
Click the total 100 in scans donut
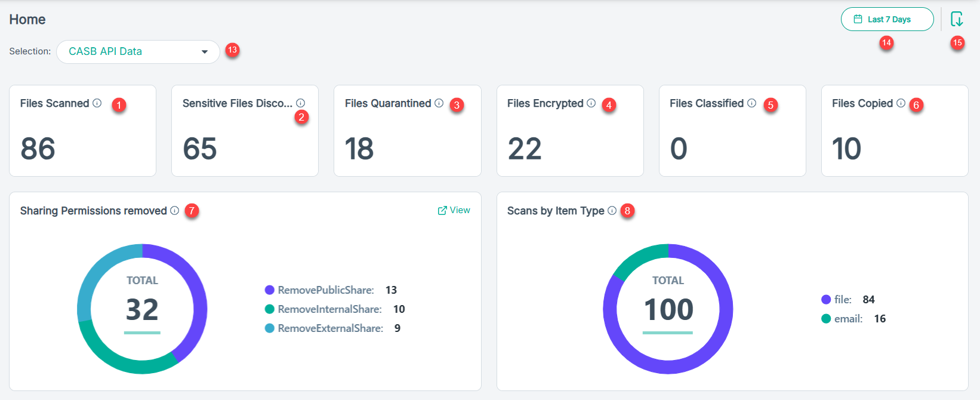(x=668, y=309)
